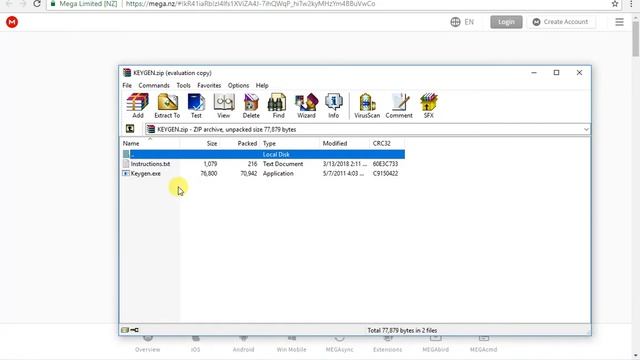Image resolution: width=640 pixels, height=360 pixels.
Task: Open the Chrome three-dot menu
Action: coord(631,4)
